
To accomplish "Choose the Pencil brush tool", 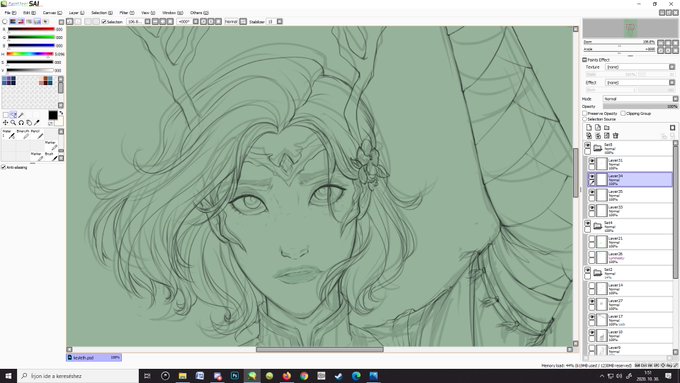I will coord(36,134).
